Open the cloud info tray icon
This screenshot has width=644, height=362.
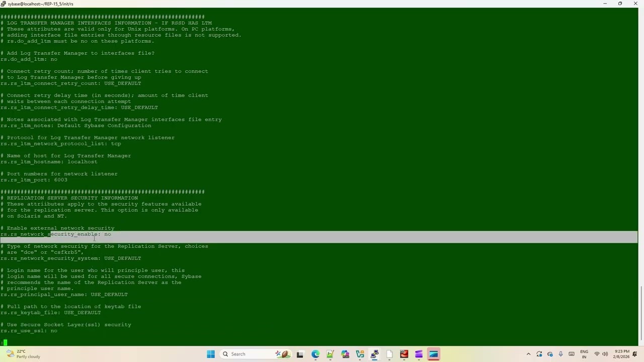coord(550,354)
